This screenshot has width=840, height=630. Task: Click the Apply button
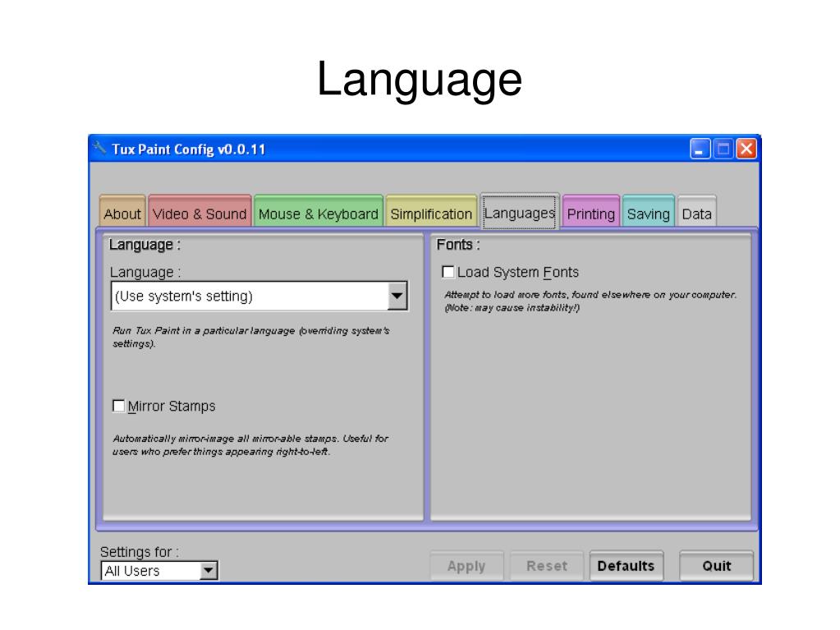coord(466,566)
